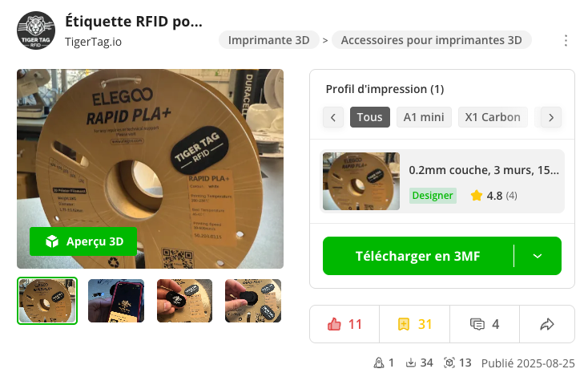
Task: Open the Aperçu 3D preview
Action: click(83, 241)
